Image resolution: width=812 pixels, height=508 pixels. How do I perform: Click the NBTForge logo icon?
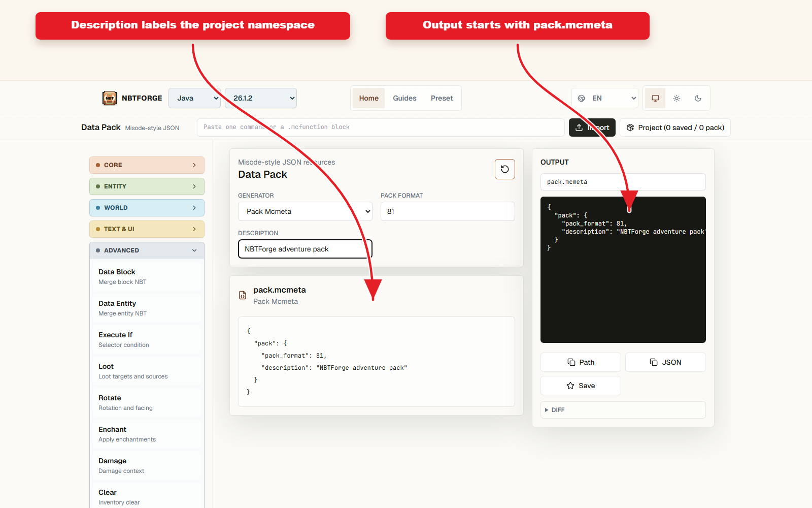110,98
